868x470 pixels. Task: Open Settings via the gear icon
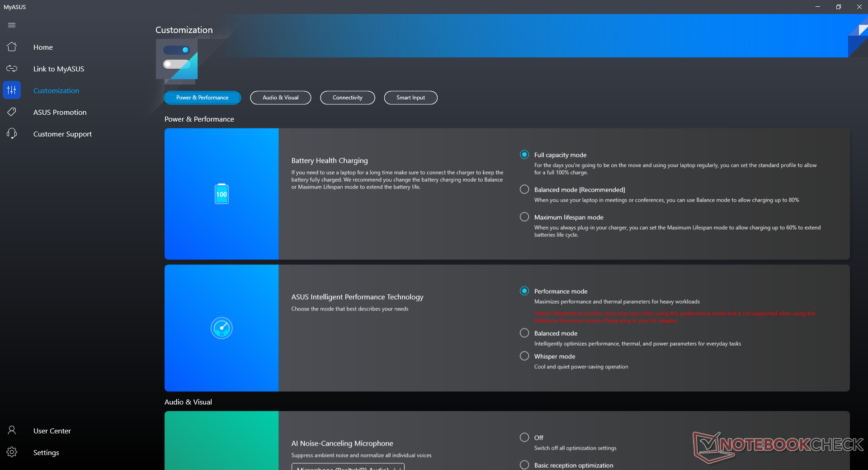coord(12,452)
